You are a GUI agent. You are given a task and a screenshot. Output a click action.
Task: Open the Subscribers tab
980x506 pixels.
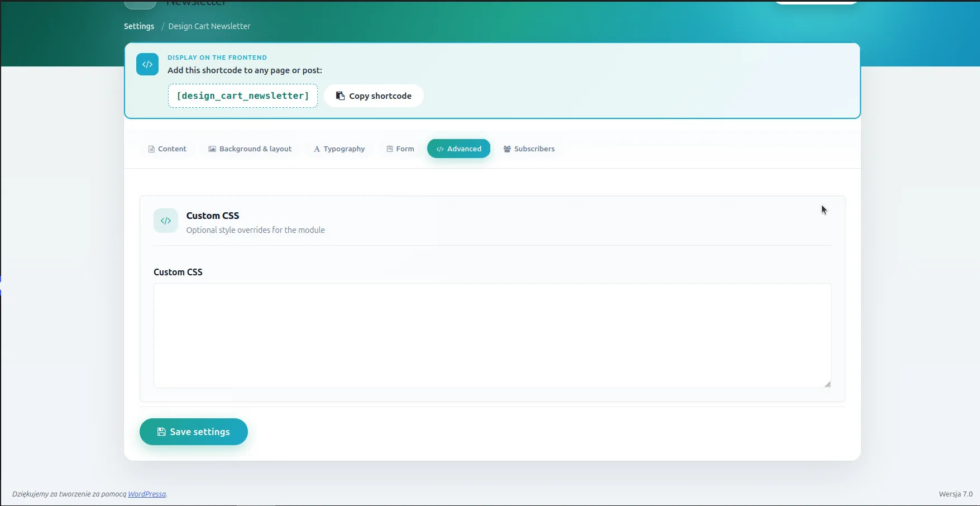pyautogui.click(x=529, y=149)
